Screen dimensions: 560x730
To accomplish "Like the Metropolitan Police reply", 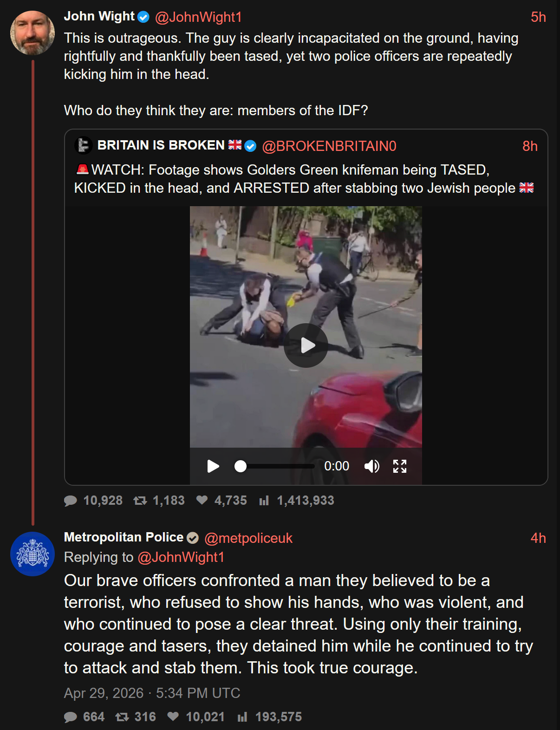I will click(x=173, y=717).
